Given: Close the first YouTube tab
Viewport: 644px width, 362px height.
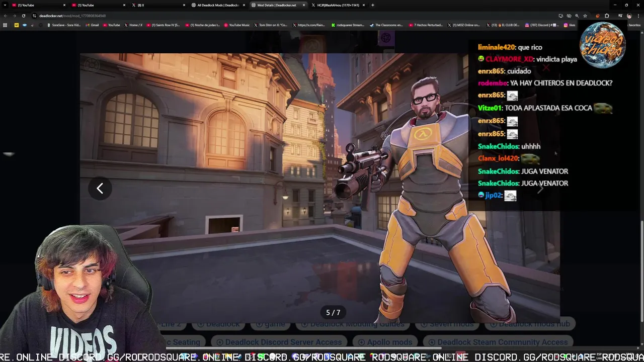Looking at the screenshot, I should 64,5.
